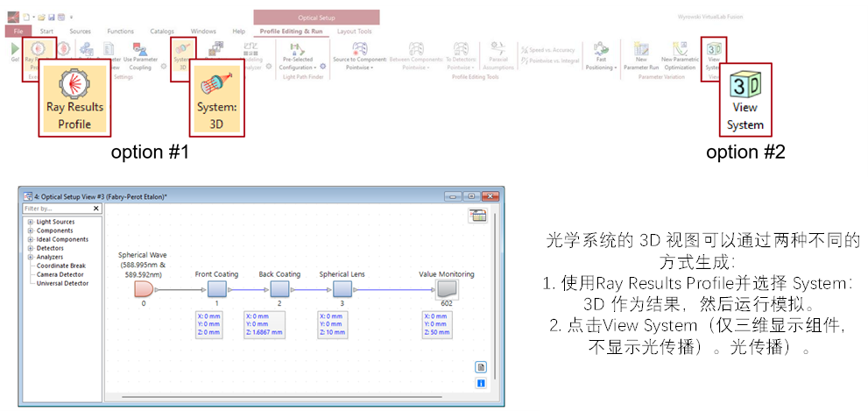Select the Value Monitoring detector node
This screenshot has width=868, height=418.
pyautogui.click(x=446, y=289)
